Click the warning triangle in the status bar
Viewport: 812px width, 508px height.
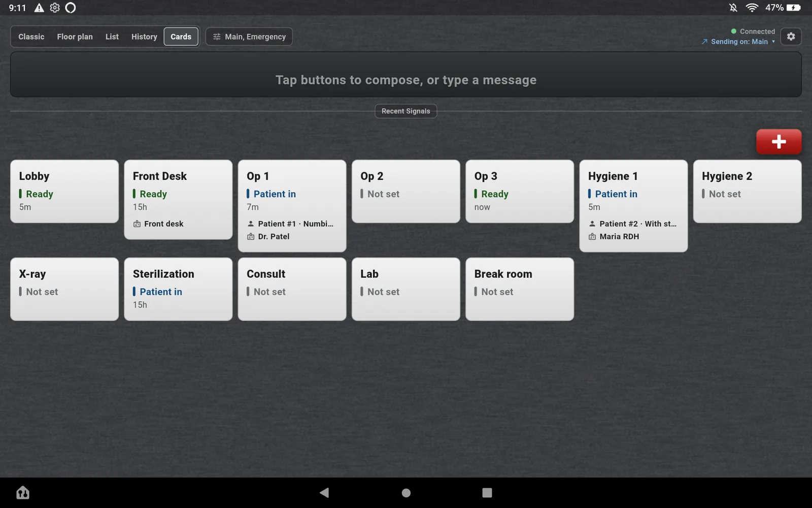pyautogui.click(x=39, y=8)
